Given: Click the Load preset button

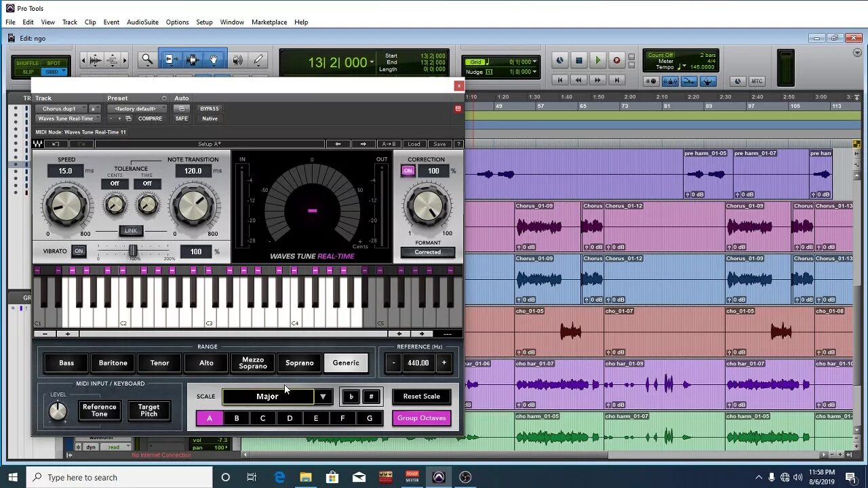Looking at the screenshot, I should (x=414, y=144).
